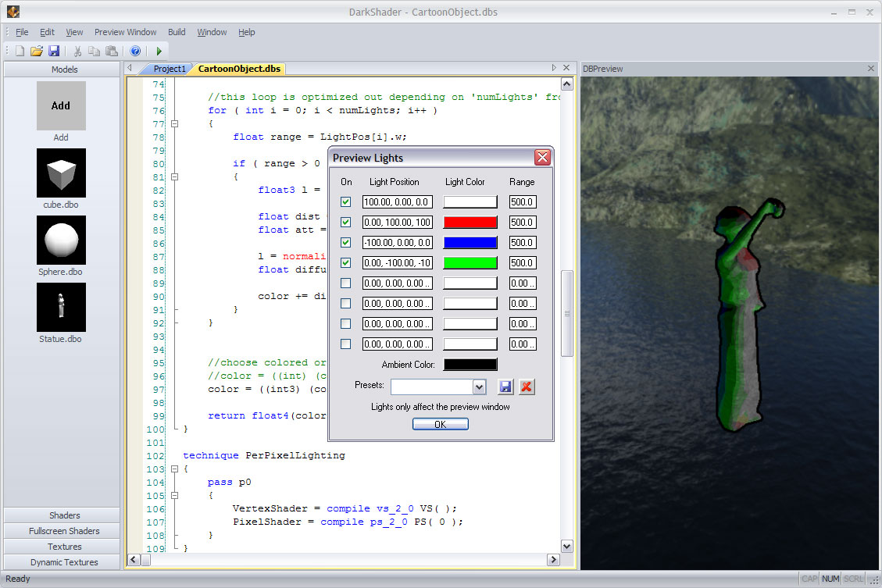Click the New file toolbar icon
This screenshot has width=882, height=588.
coord(20,51)
